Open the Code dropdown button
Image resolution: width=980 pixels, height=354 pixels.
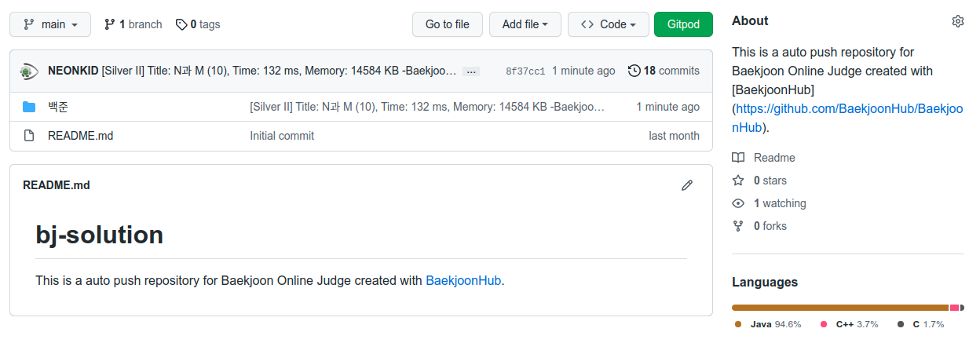[609, 24]
